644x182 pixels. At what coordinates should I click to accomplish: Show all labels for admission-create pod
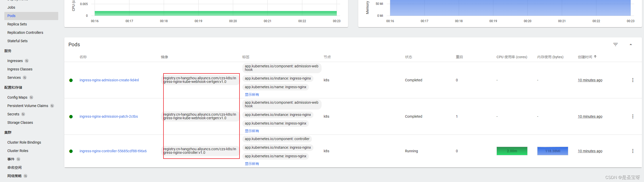point(252,95)
